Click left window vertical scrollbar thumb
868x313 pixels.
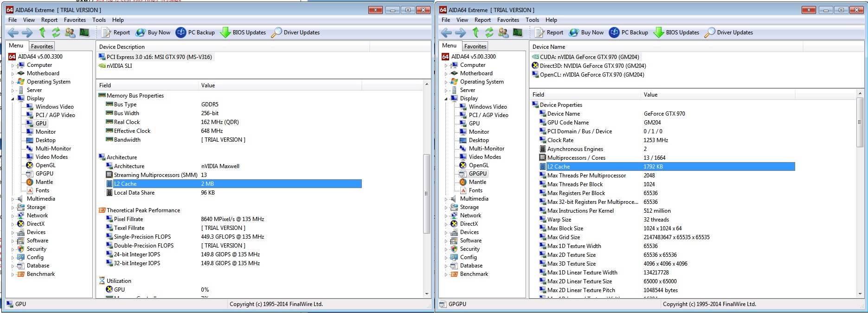click(426, 194)
